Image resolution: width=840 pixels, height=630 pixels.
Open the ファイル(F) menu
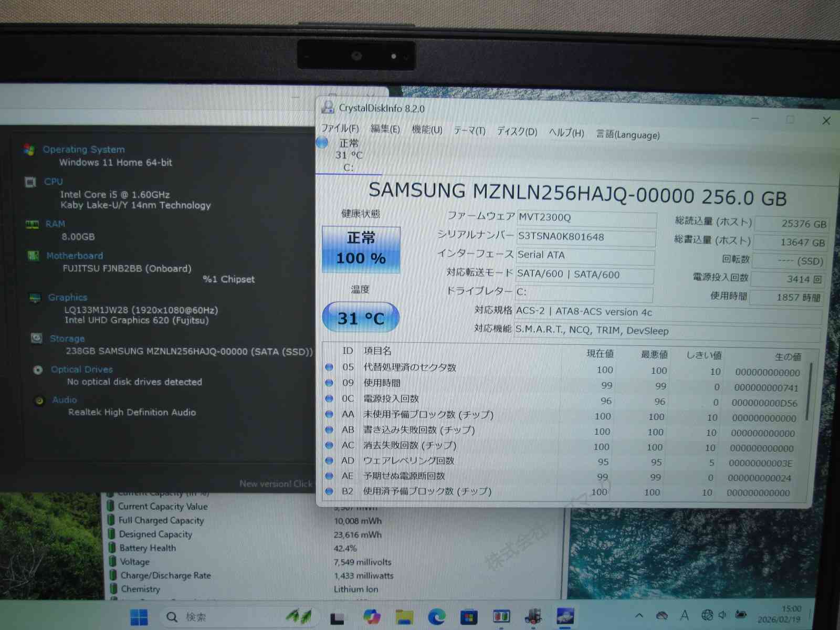point(340,128)
